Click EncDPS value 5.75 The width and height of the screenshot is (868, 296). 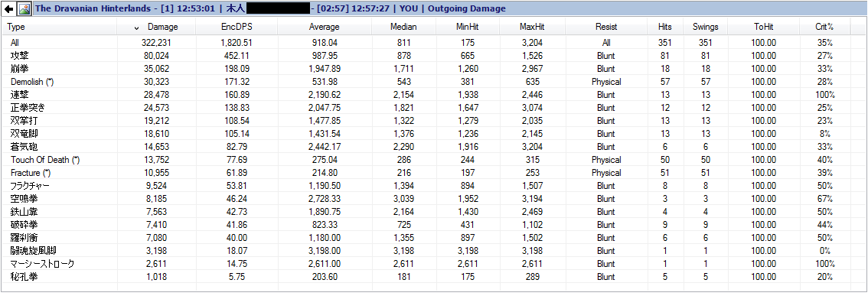pyautogui.click(x=237, y=277)
